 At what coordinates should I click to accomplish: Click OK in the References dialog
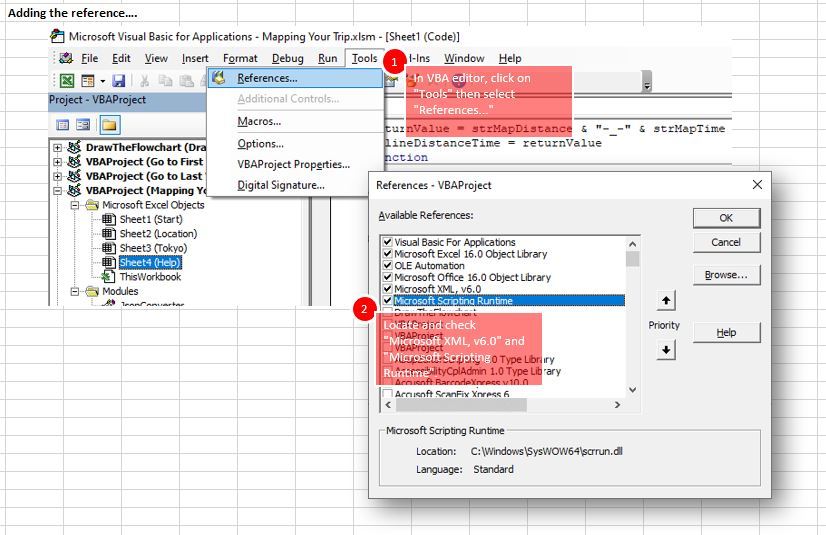pyautogui.click(x=726, y=218)
